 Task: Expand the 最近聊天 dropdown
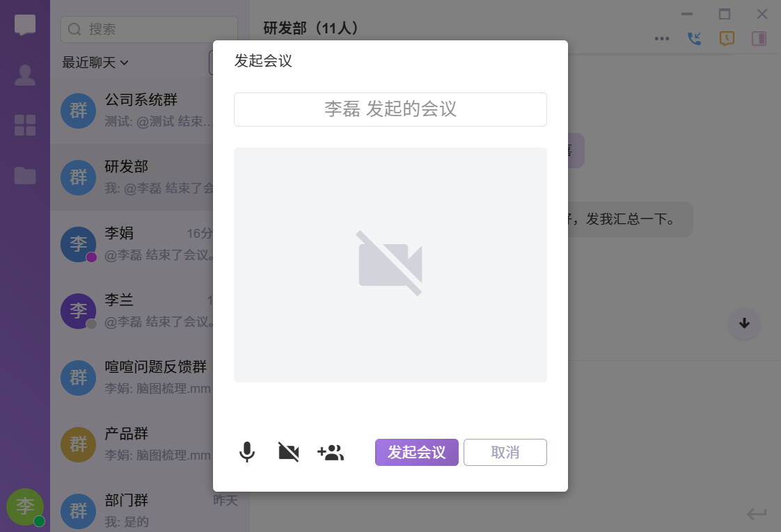pos(95,63)
